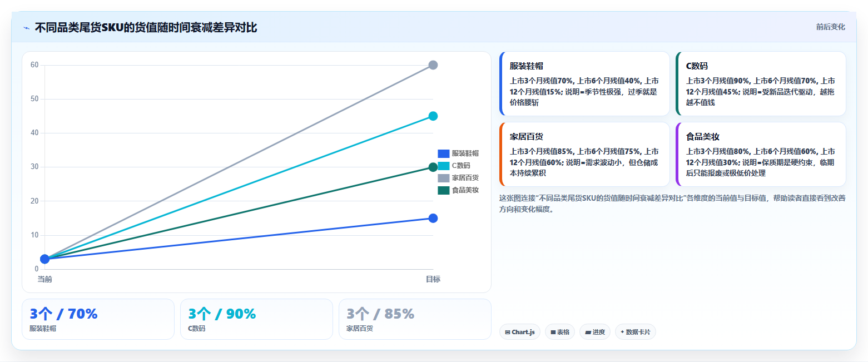The height and width of the screenshot is (362, 868).
Task: Click the cyan C数码 legend color box
Action: (x=443, y=166)
